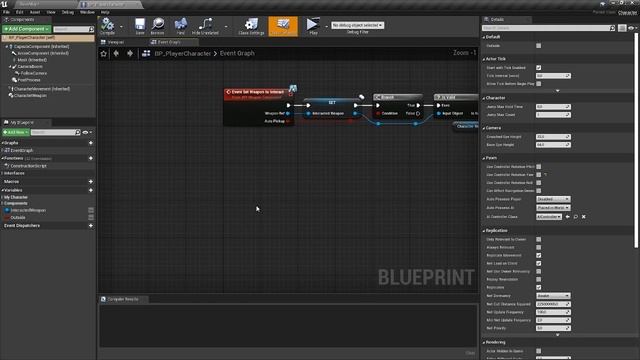
Task: Click the magnifier in Components search box
Action: [x=91, y=29]
